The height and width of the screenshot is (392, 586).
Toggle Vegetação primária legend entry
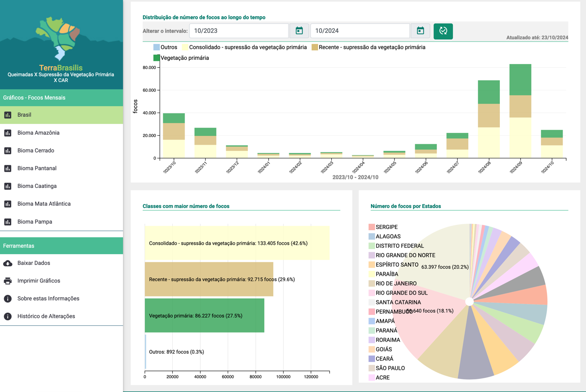point(181,58)
